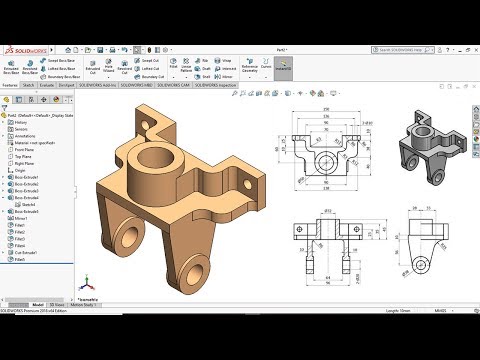Switch to the Sketch tab
The image size is (480, 360).
click(x=28, y=85)
